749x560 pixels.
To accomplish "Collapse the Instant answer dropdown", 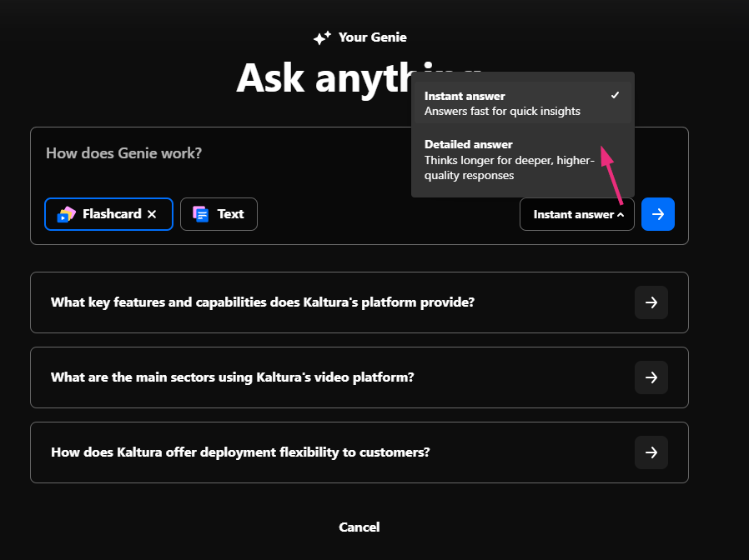I will click(x=577, y=214).
